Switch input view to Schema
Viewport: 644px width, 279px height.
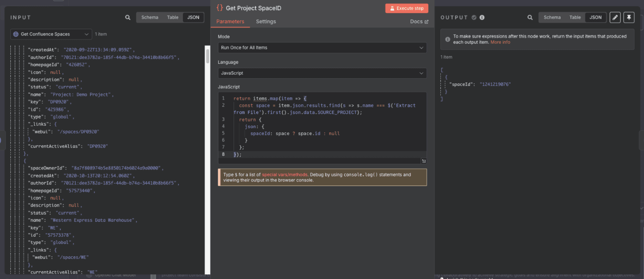pyautogui.click(x=150, y=17)
